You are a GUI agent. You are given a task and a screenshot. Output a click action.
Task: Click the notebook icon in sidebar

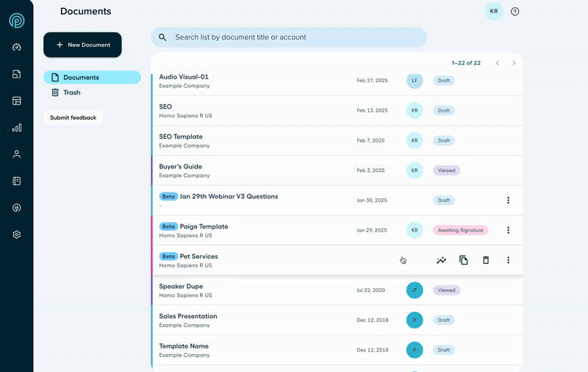coord(16,181)
